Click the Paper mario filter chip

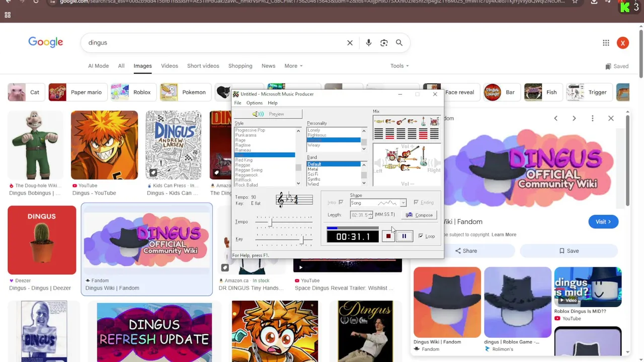click(78, 93)
